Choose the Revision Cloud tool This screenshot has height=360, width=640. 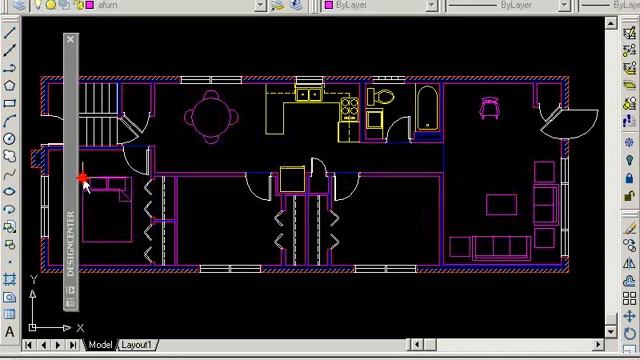[9, 156]
